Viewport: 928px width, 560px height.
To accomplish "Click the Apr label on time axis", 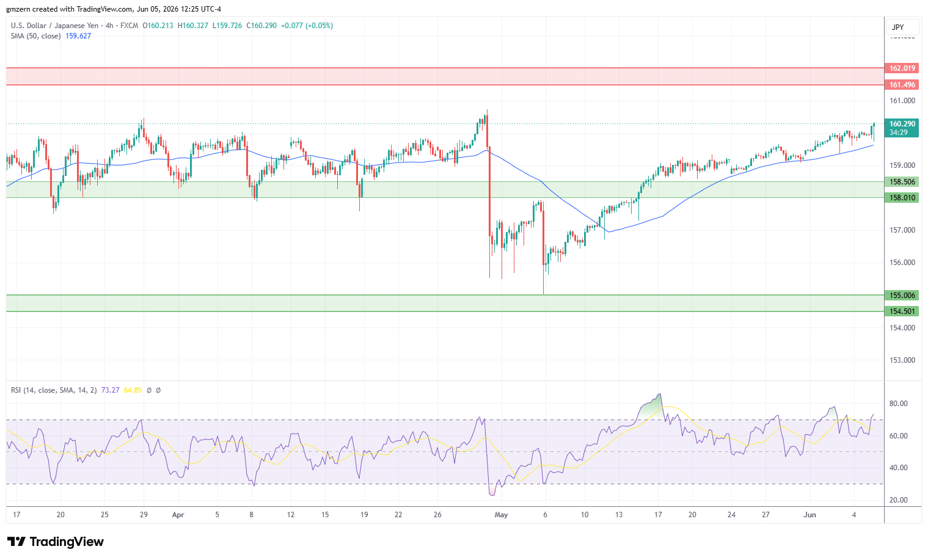I will point(178,515).
